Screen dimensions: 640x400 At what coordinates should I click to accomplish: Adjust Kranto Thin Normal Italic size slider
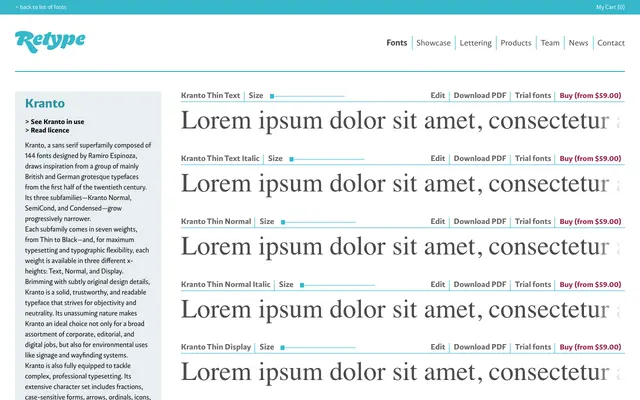pos(337,285)
